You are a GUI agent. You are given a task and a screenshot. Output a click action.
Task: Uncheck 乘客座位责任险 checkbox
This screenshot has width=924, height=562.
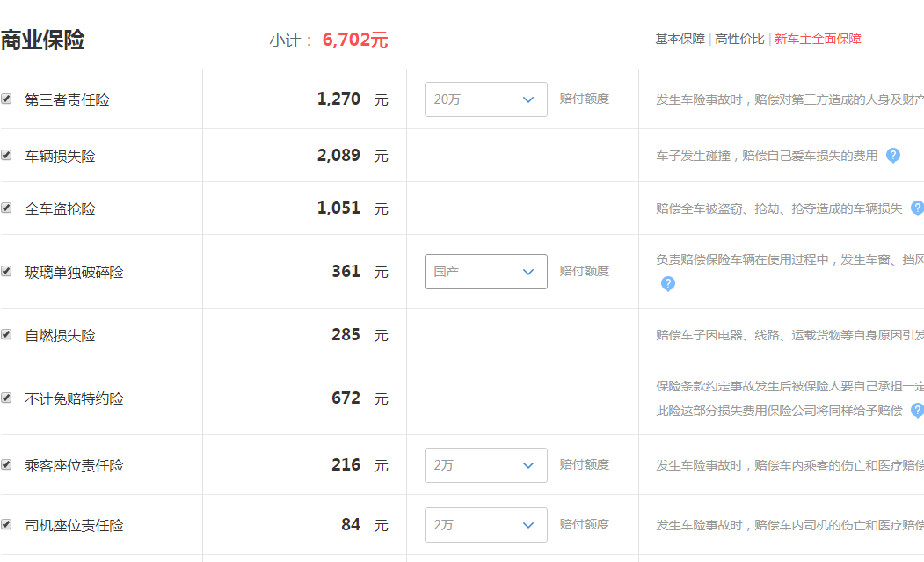[x=6, y=464]
